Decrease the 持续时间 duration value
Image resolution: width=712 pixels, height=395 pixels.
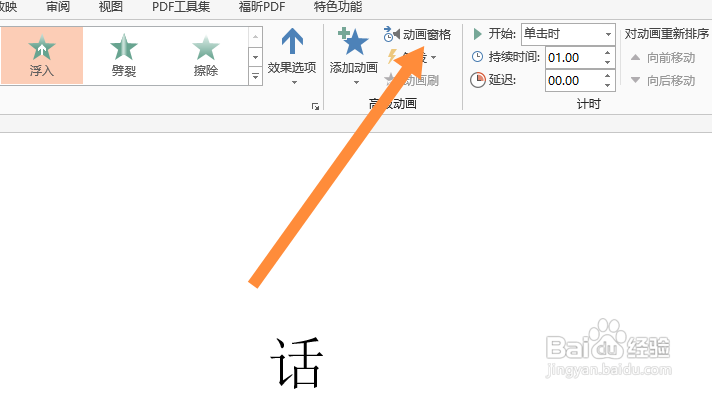[608, 62]
